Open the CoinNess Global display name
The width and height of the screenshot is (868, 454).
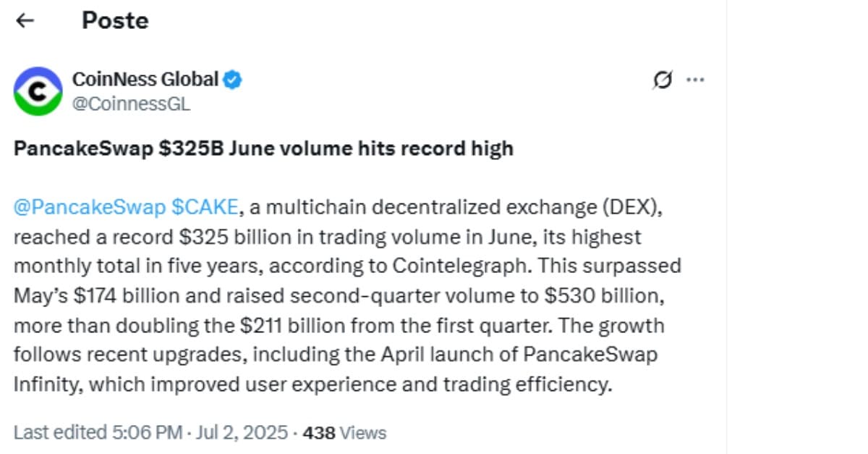pyautogui.click(x=145, y=79)
